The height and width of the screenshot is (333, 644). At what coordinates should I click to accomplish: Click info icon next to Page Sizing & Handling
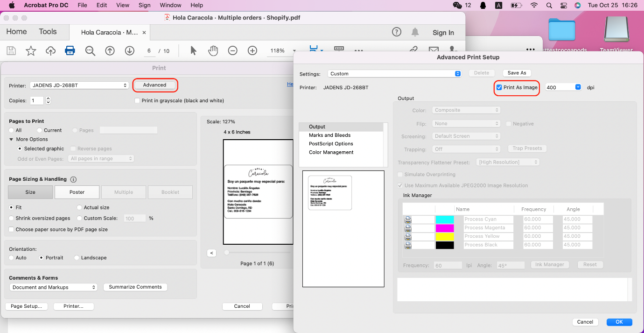pyautogui.click(x=73, y=179)
